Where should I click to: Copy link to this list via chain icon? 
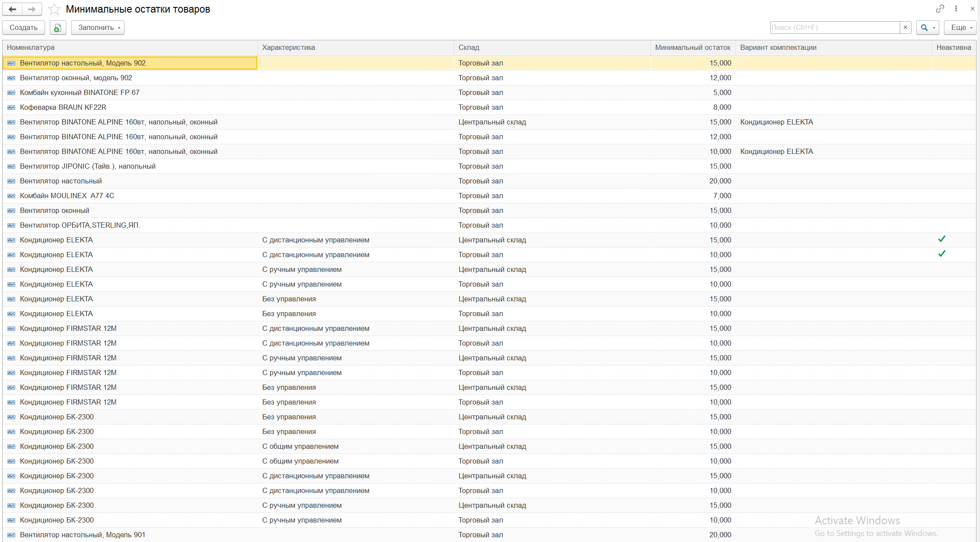click(x=940, y=9)
